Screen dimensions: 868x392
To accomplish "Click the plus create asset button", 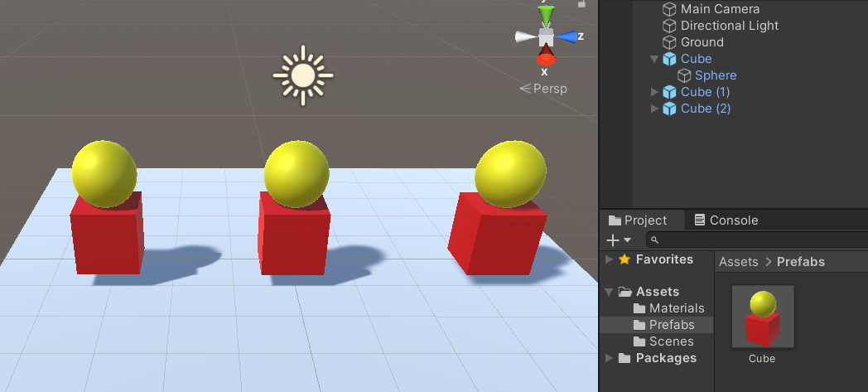I will coord(612,240).
